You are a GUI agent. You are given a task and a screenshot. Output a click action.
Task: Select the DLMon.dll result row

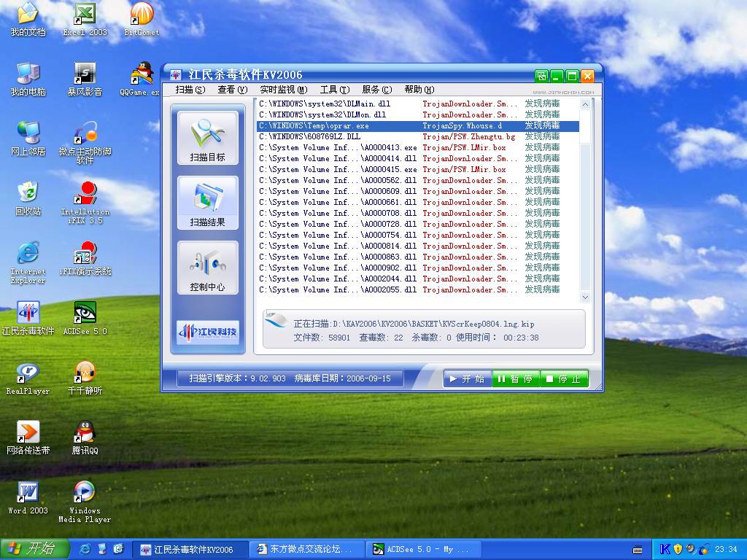[x=418, y=114]
